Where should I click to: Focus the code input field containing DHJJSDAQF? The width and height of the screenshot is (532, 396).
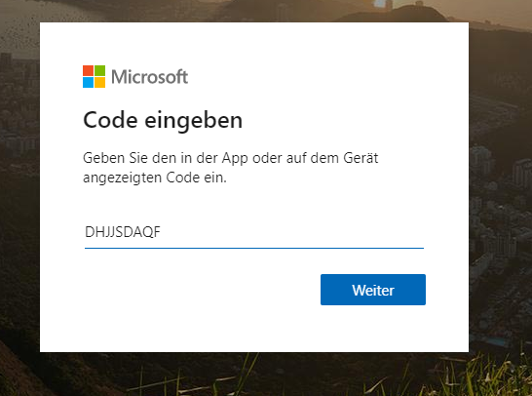[x=254, y=232]
